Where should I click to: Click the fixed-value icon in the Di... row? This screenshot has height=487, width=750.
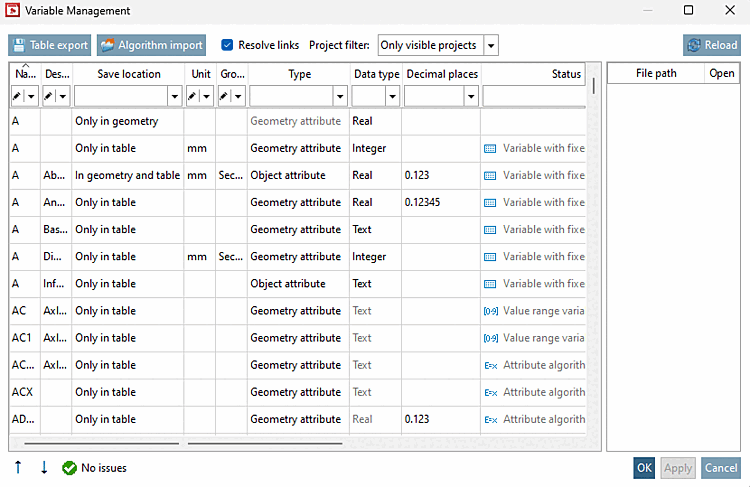point(490,257)
